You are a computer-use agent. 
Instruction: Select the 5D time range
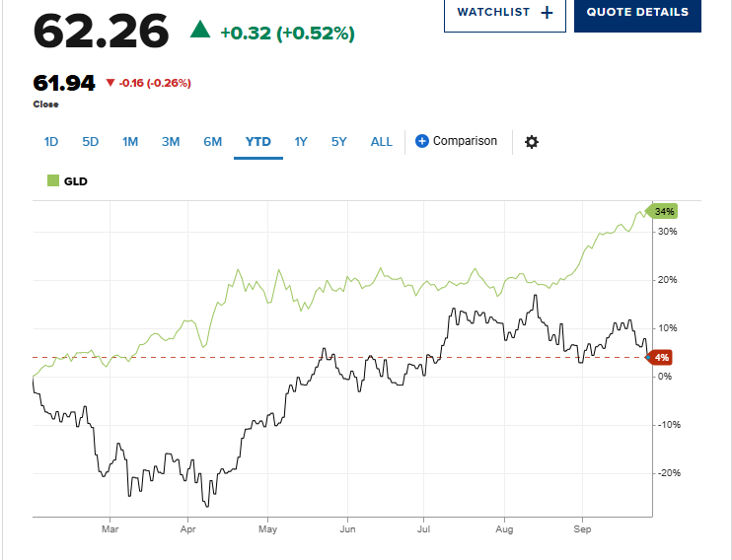[91, 141]
